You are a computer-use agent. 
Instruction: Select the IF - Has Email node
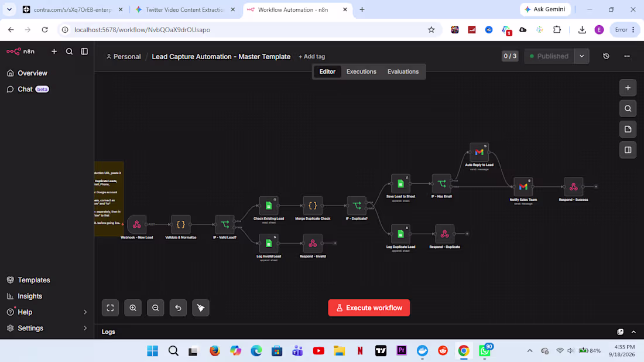(x=441, y=184)
